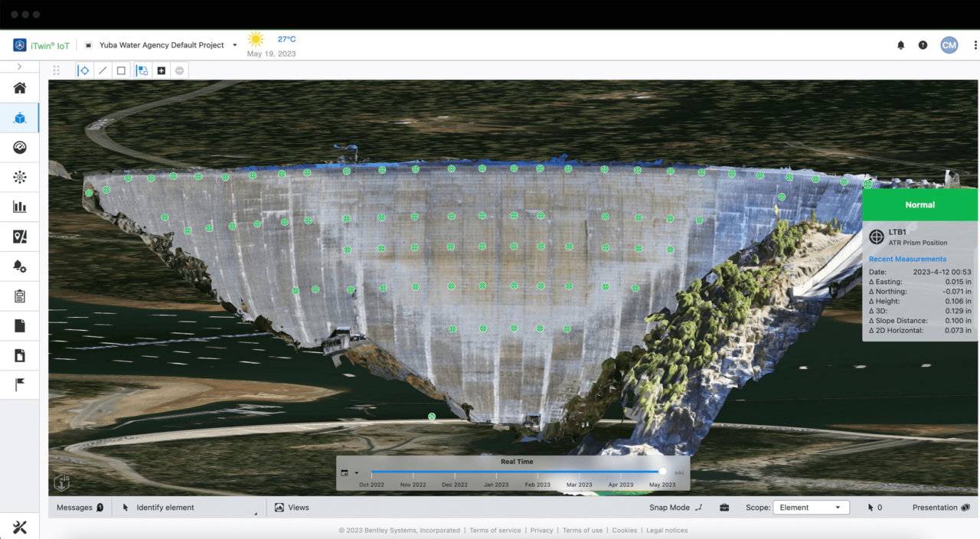Click the CM user avatar

tap(949, 44)
